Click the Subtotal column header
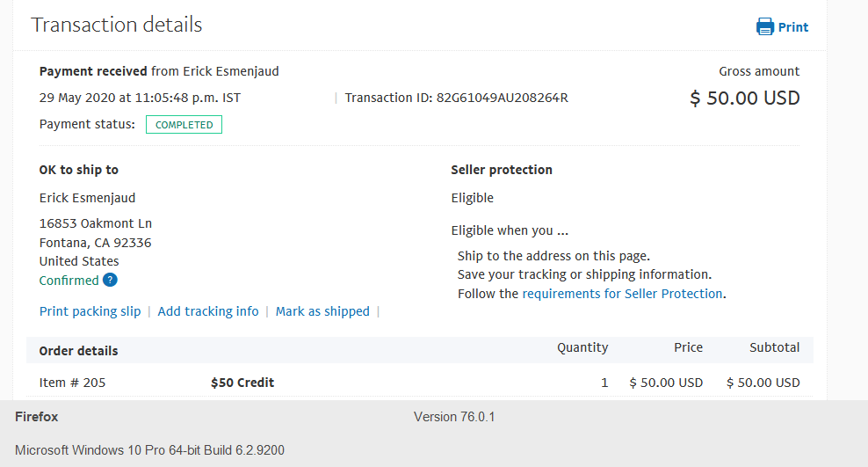Viewport: 868px width, 467px height. (x=775, y=347)
